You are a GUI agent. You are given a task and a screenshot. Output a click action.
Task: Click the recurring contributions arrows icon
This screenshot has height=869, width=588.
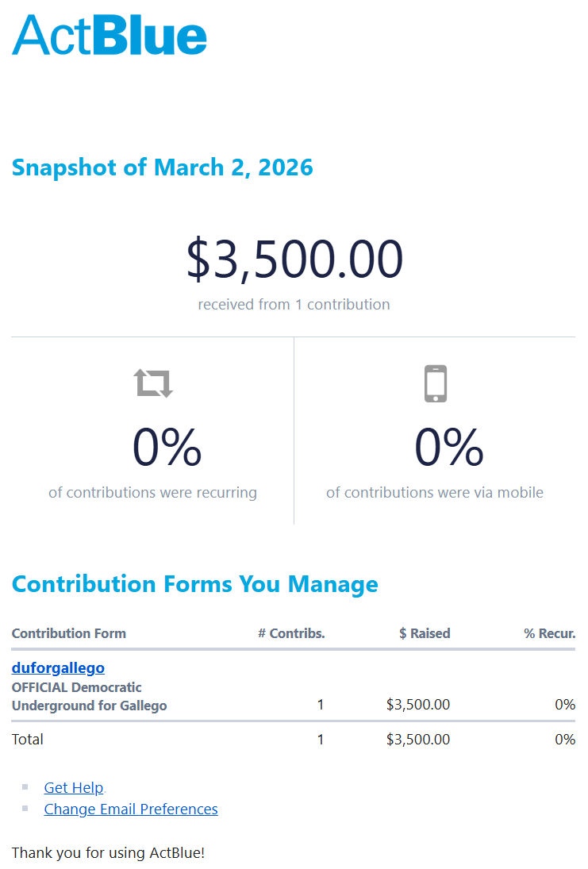click(x=153, y=383)
